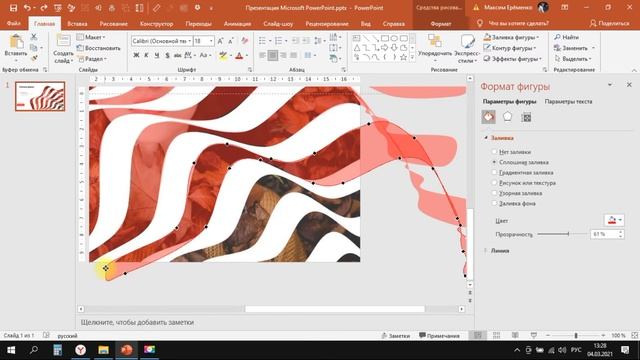Click Share (Поделиться) button
The width and height of the screenshot is (640, 360).
tap(610, 24)
